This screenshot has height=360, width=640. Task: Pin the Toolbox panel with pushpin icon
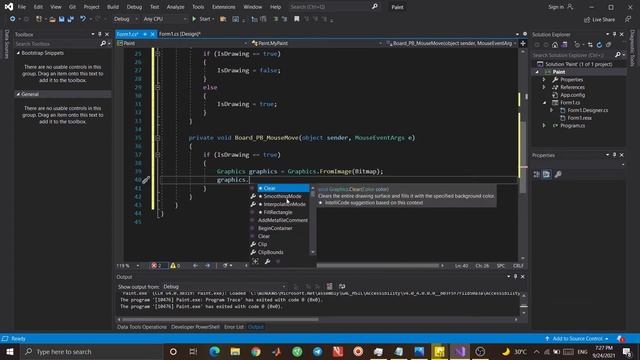tap(100, 34)
